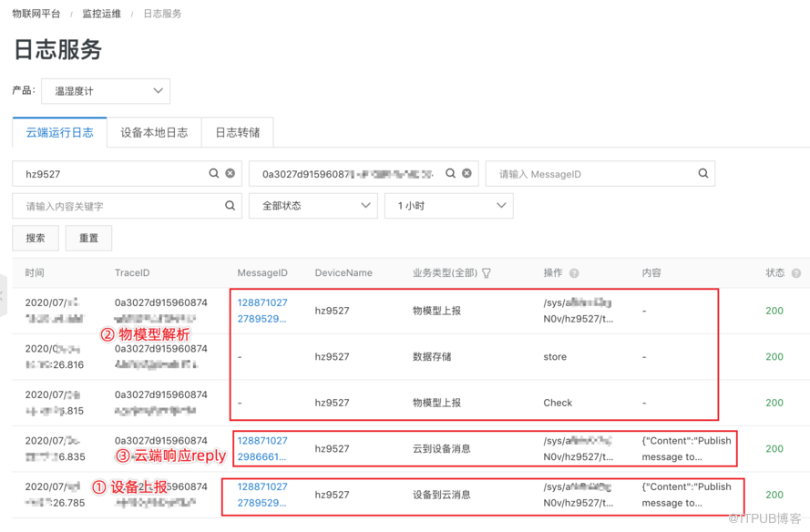
Task: Open MessageID link in 云到设备消息 row
Action: (x=262, y=449)
